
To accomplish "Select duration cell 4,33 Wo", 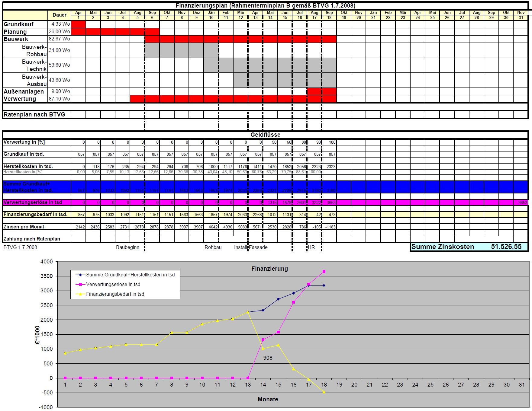I will point(60,24).
